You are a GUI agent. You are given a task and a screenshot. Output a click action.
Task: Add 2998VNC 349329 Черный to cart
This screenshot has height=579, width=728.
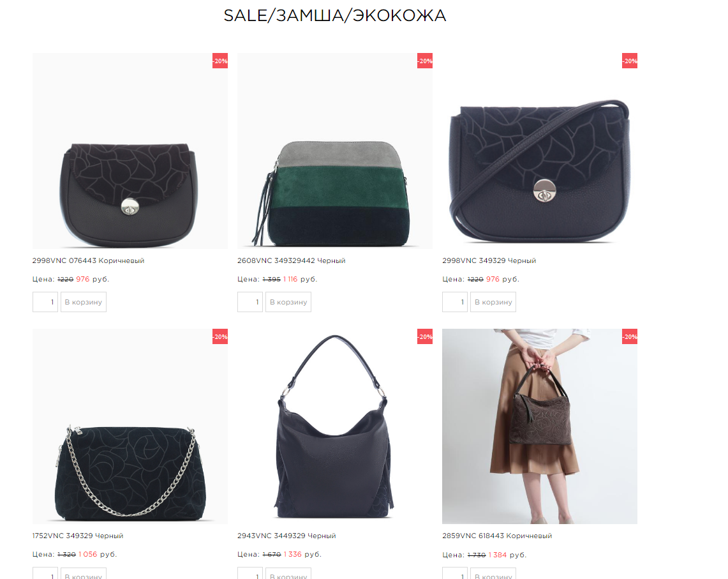click(493, 302)
